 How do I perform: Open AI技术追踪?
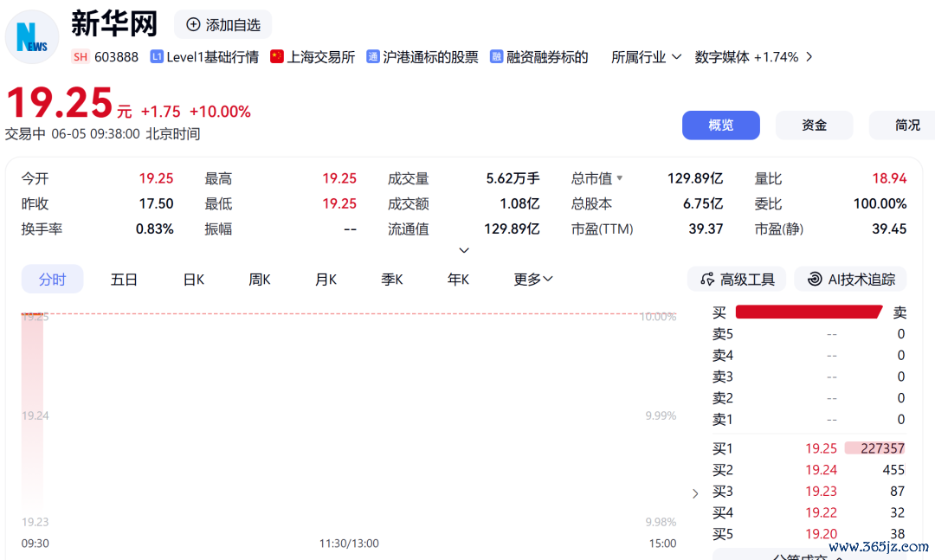(x=850, y=279)
